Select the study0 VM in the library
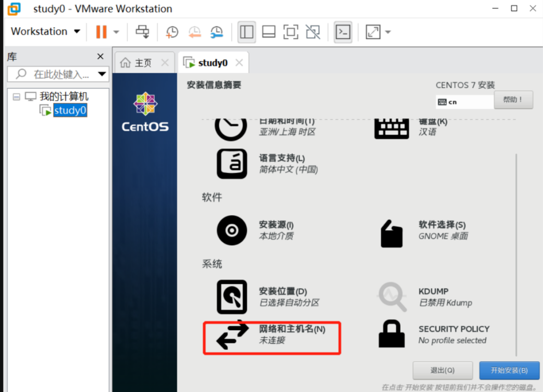This screenshot has height=392, width=543. [70, 111]
